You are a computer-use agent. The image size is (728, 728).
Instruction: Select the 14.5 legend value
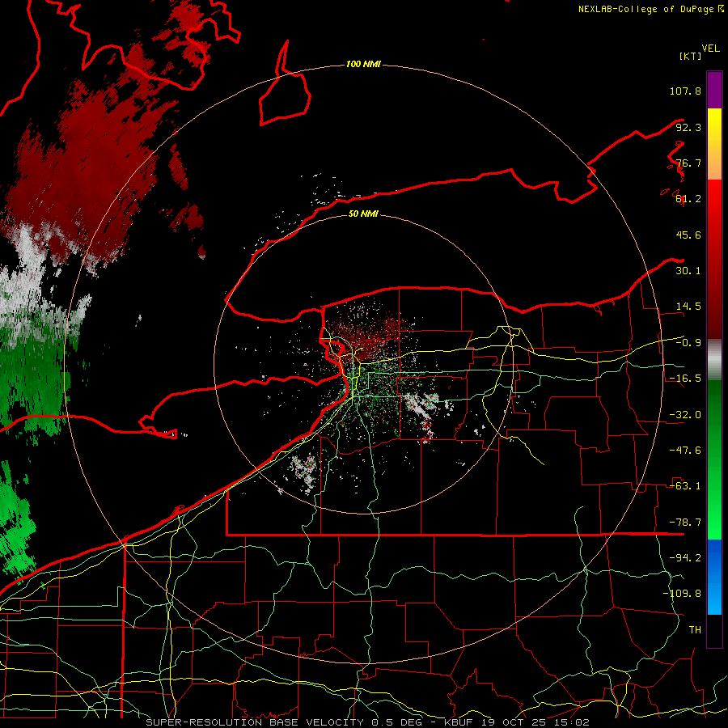[688, 307]
